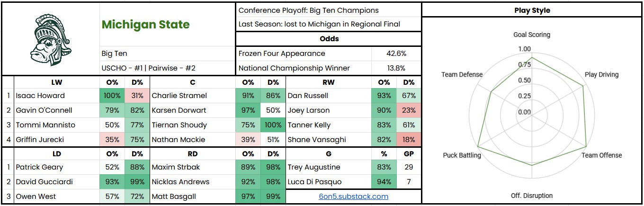Select Charlie Stramel in the center column
Screen dimensions: 644x206
tap(179, 95)
